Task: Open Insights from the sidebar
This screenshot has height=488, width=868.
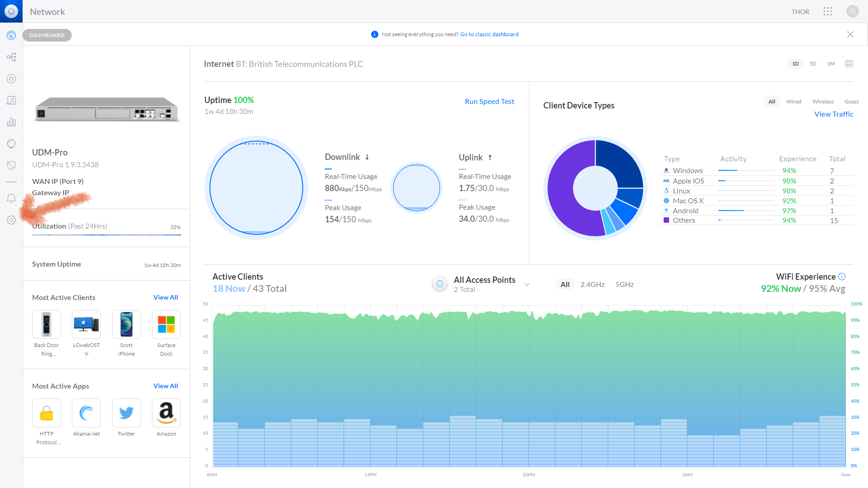Action: (11, 143)
